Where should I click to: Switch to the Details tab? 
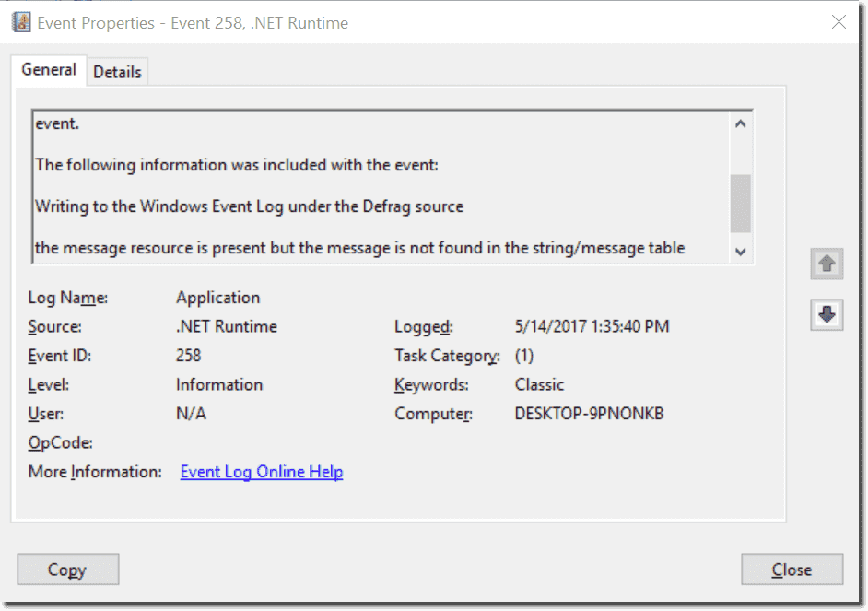[117, 71]
